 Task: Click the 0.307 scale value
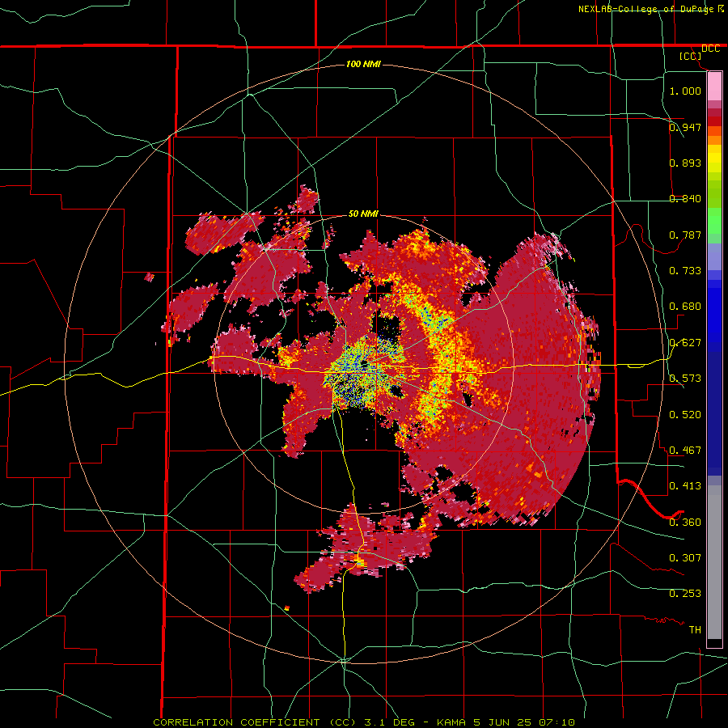[685, 558]
